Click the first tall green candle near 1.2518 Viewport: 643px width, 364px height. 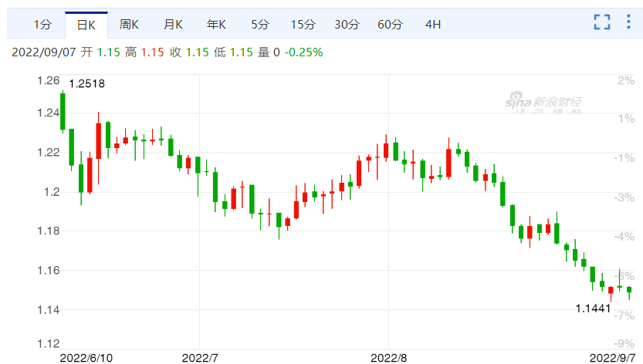[63, 112]
